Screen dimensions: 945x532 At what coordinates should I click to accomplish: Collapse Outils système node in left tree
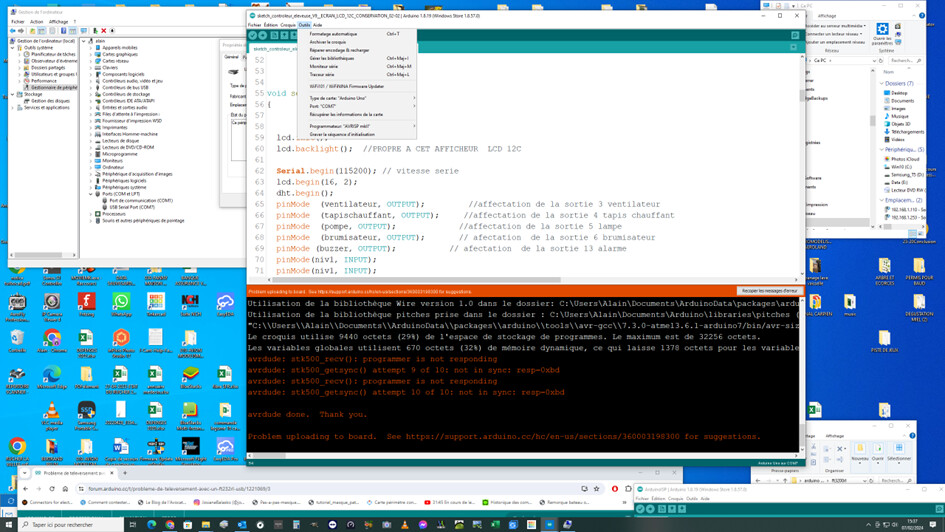pos(12,48)
